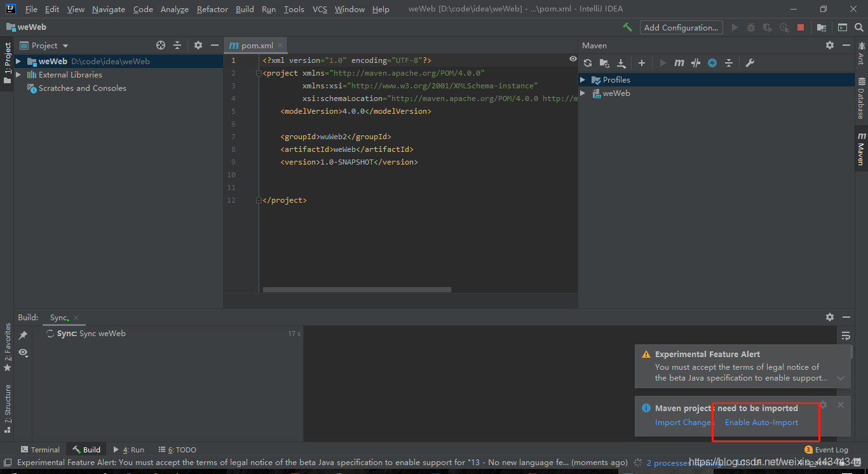868x474 pixels.
Task: Click reader mode eye in editor
Action: click(573, 59)
